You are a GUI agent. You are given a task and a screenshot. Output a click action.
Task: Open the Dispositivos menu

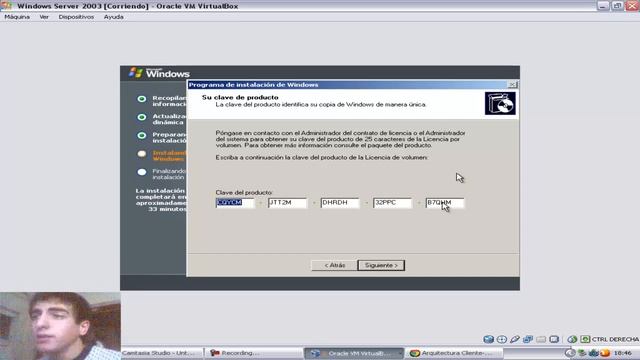[x=76, y=17]
